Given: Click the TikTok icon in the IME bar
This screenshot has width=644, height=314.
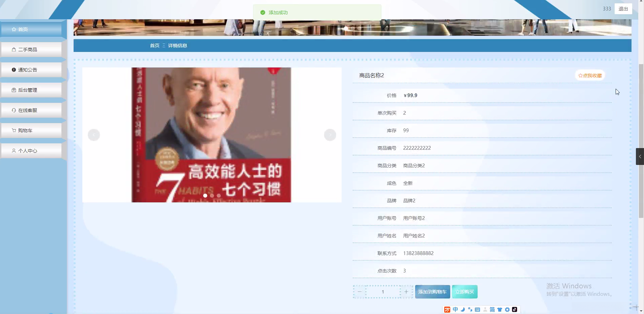Looking at the screenshot, I should pos(515,310).
